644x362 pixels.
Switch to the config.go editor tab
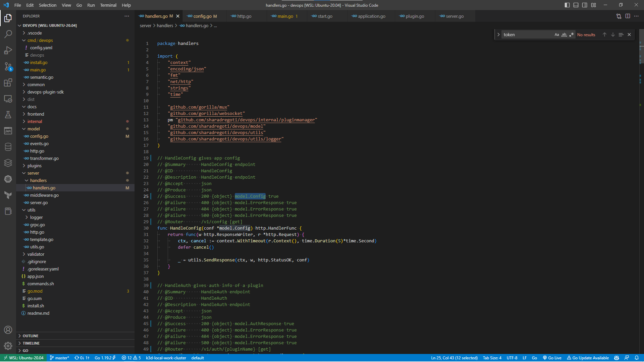(203, 16)
